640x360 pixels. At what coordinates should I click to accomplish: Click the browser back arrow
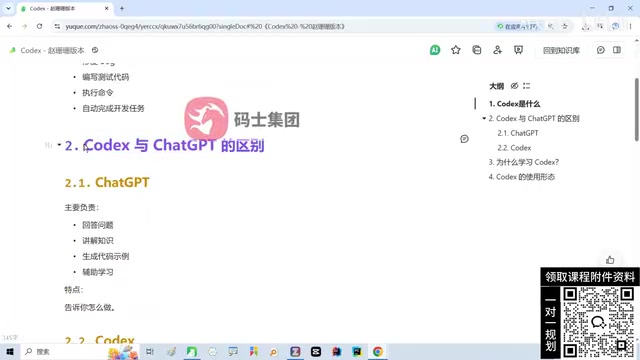[9, 26]
